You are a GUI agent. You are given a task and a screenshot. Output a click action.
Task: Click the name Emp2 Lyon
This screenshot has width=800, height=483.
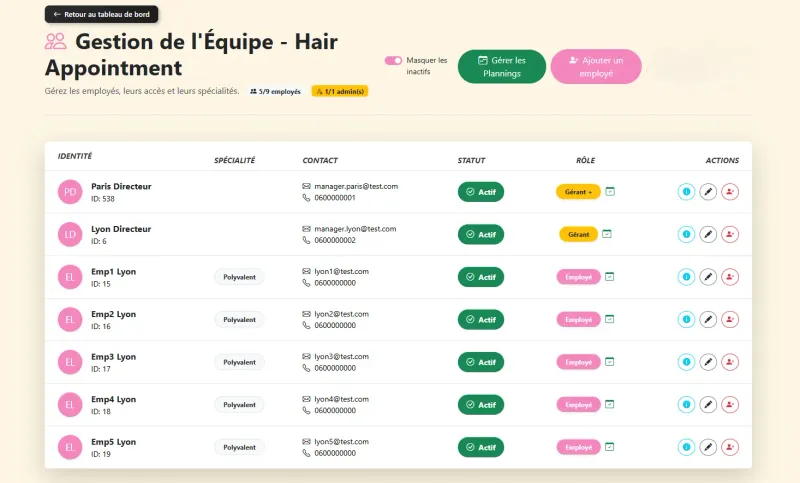point(113,314)
